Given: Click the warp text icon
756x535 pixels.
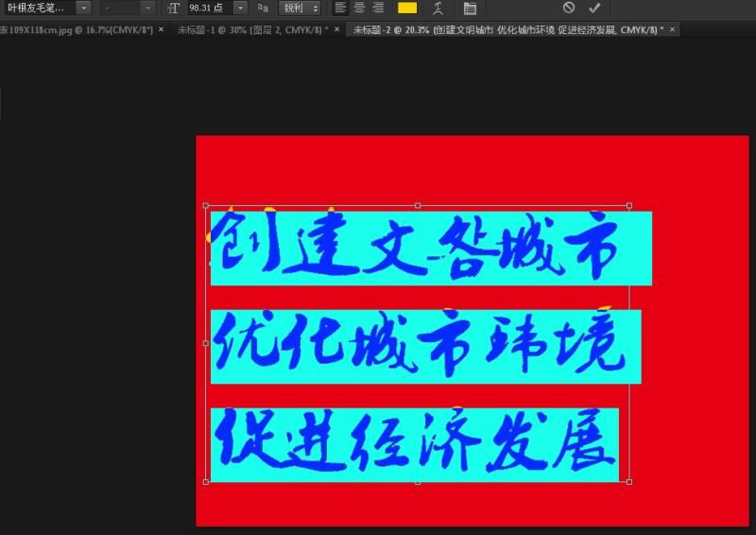Looking at the screenshot, I should click(437, 9).
